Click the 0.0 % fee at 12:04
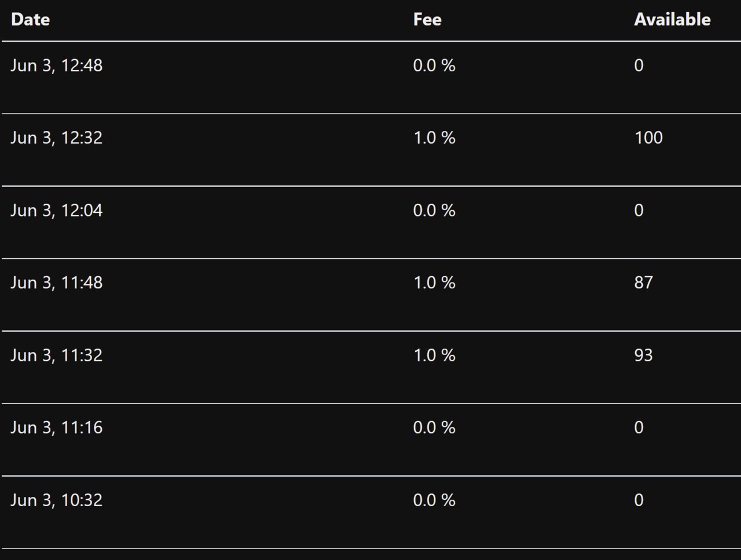 point(434,210)
